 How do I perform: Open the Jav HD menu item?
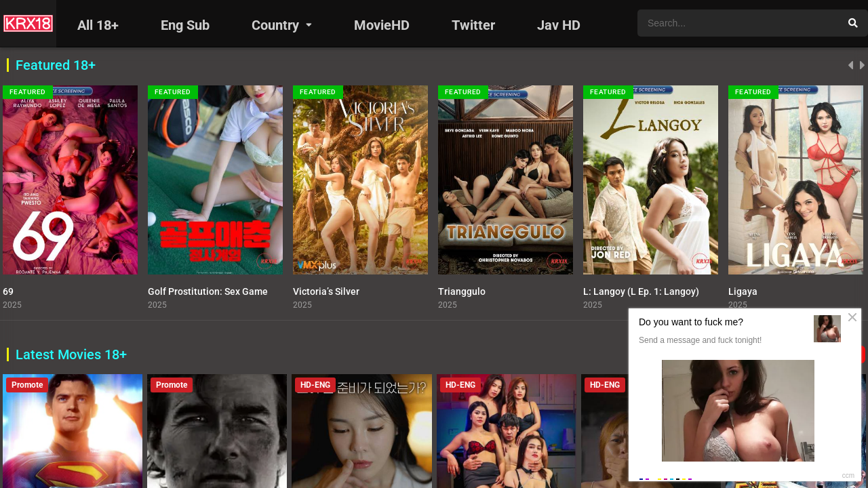pyautogui.click(x=559, y=25)
